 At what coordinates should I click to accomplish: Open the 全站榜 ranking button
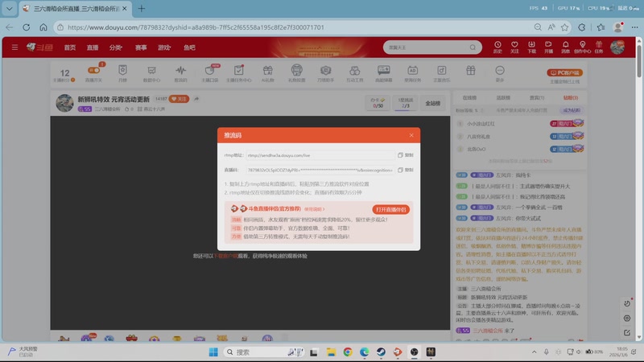click(x=432, y=104)
